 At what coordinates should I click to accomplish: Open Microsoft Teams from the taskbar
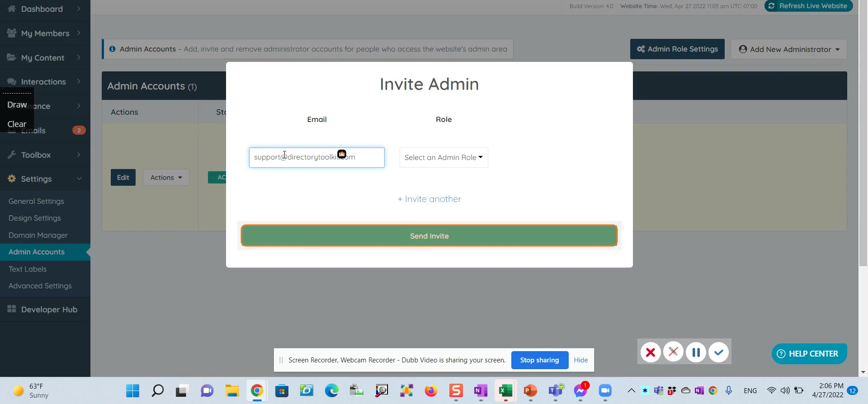point(555,390)
